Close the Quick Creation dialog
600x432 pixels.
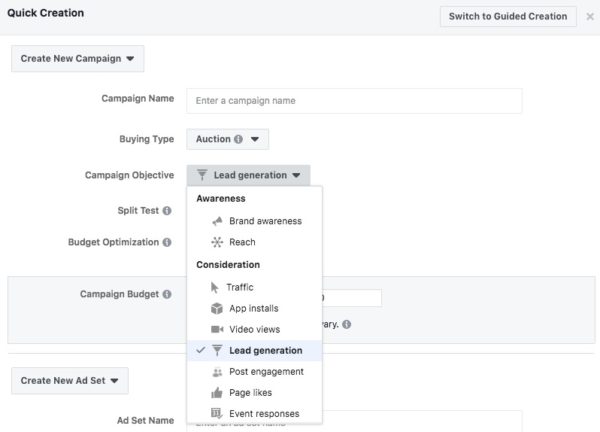[590, 17]
